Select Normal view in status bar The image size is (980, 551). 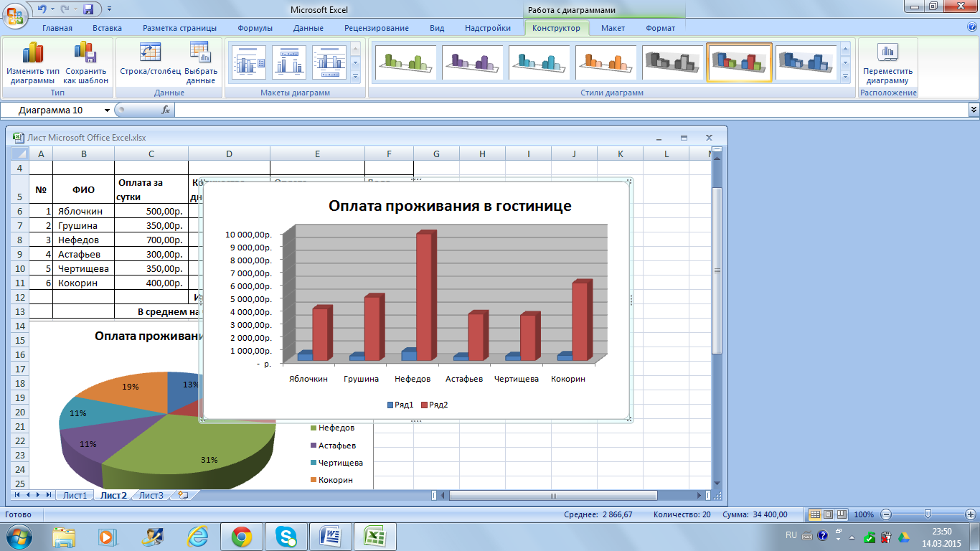coord(815,514)
